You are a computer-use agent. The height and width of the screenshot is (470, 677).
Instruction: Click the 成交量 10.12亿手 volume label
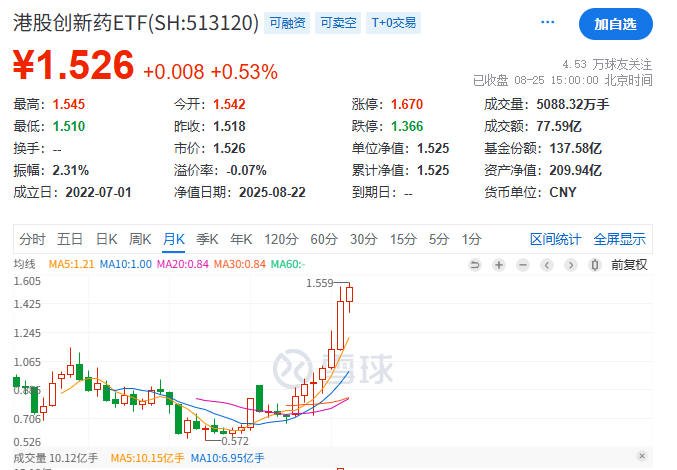click(56, 458)
